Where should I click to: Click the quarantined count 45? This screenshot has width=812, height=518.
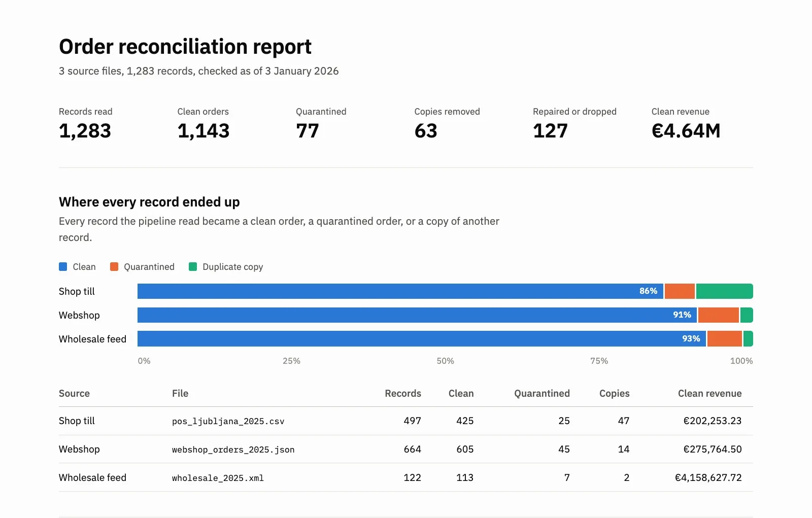(x=564, y=449)
